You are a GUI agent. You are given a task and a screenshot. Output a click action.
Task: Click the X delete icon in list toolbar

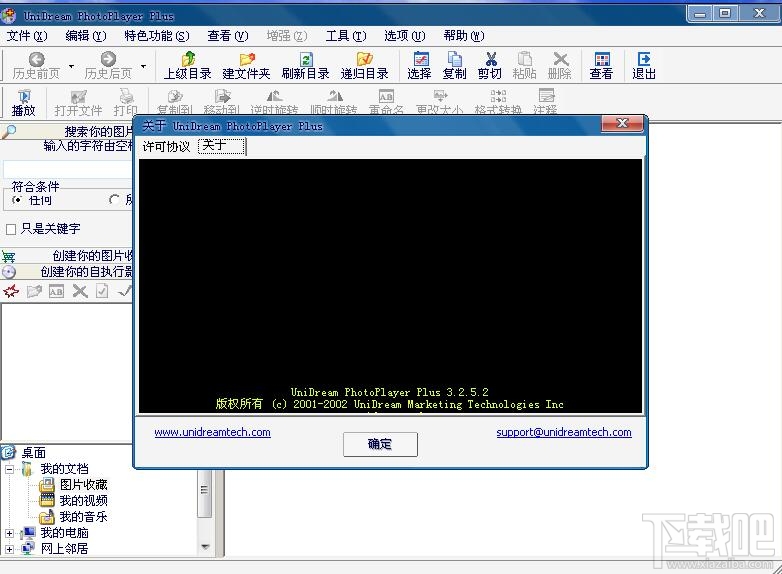tap(80, 291)
